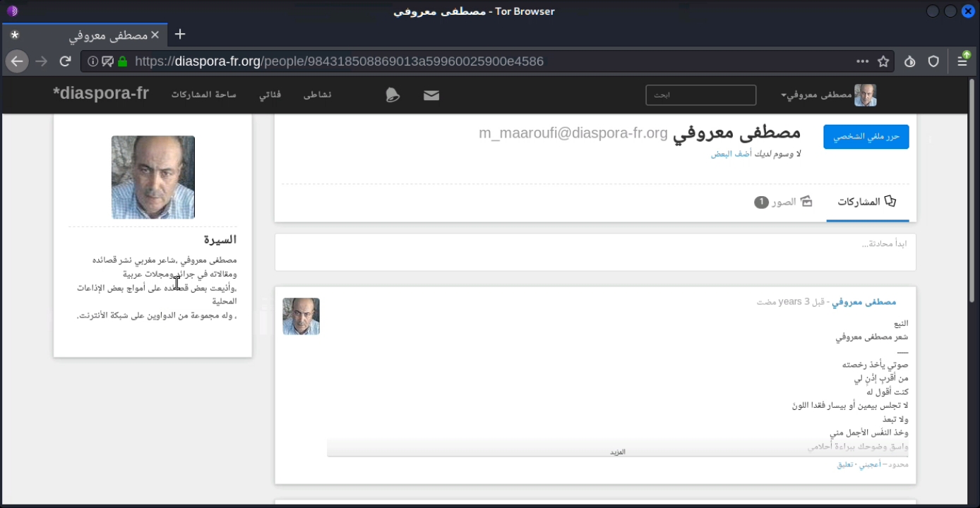The image size is (980, 508).
Task: Open the Tor shield security icon
Action: 933,61
